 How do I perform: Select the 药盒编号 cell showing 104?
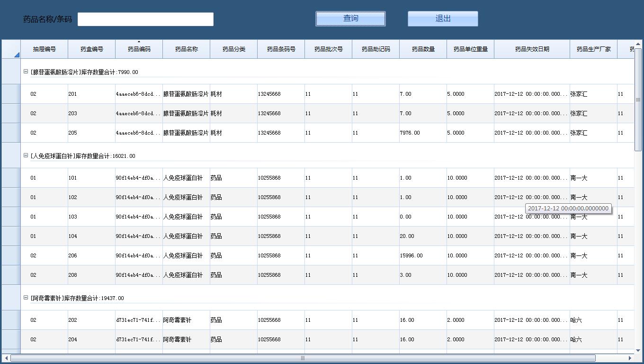click(x=91, y=236)
